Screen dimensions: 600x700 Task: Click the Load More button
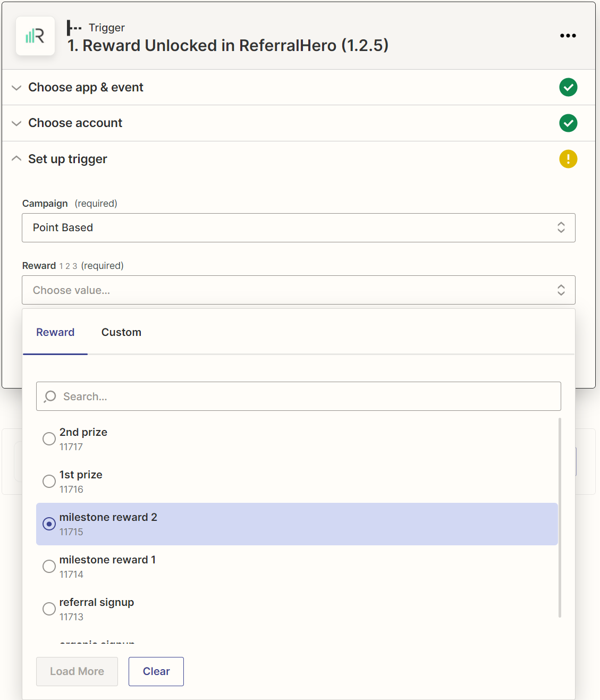(77, 671)
